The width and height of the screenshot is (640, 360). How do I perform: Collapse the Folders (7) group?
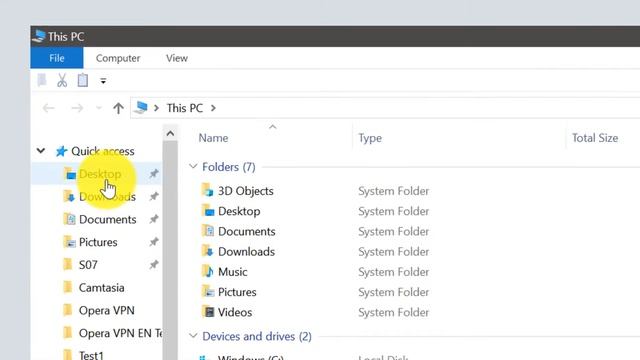[193, 167]
